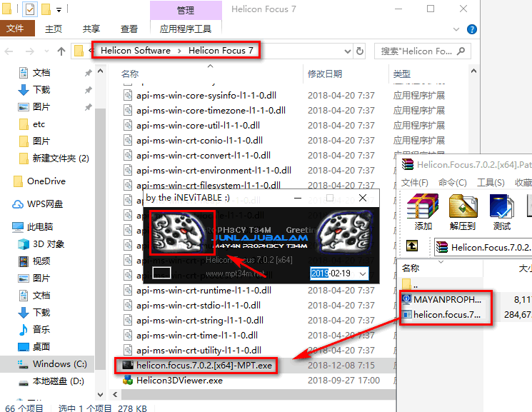Go up one level in WinRAR
The image size is (532, 412).
[x=412, y=246]
